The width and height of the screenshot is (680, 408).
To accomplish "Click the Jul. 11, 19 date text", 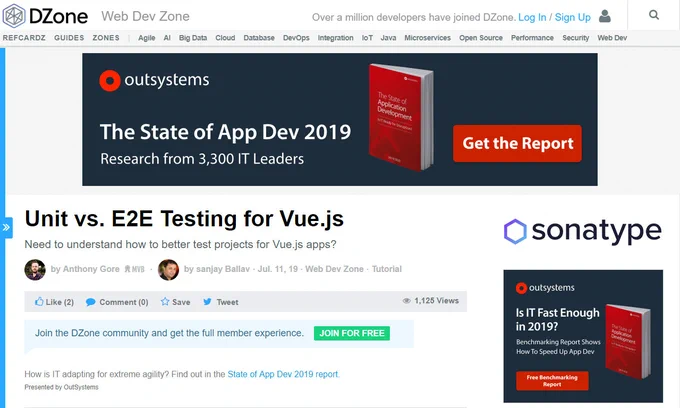I will click(278, 269).
